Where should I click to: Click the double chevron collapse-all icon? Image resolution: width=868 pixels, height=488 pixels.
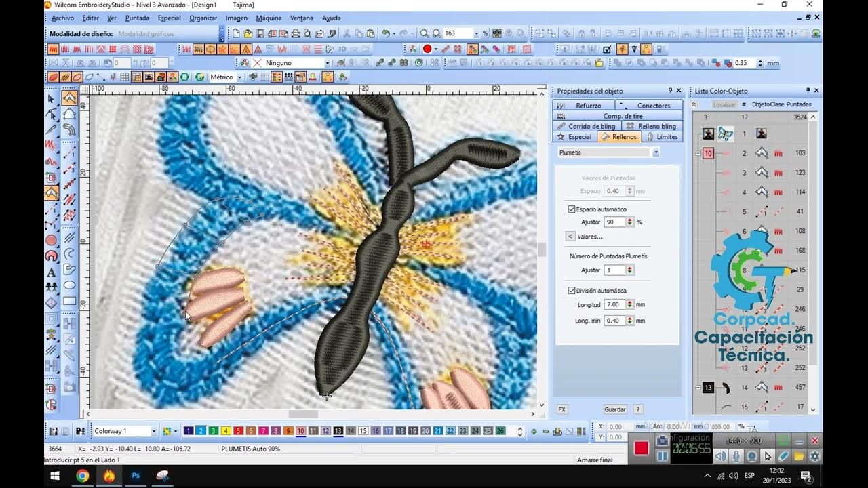(694, 104)
